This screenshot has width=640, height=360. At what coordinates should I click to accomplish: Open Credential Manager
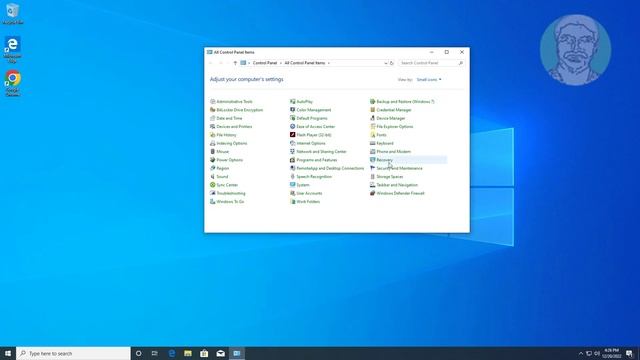coord(391,110)
